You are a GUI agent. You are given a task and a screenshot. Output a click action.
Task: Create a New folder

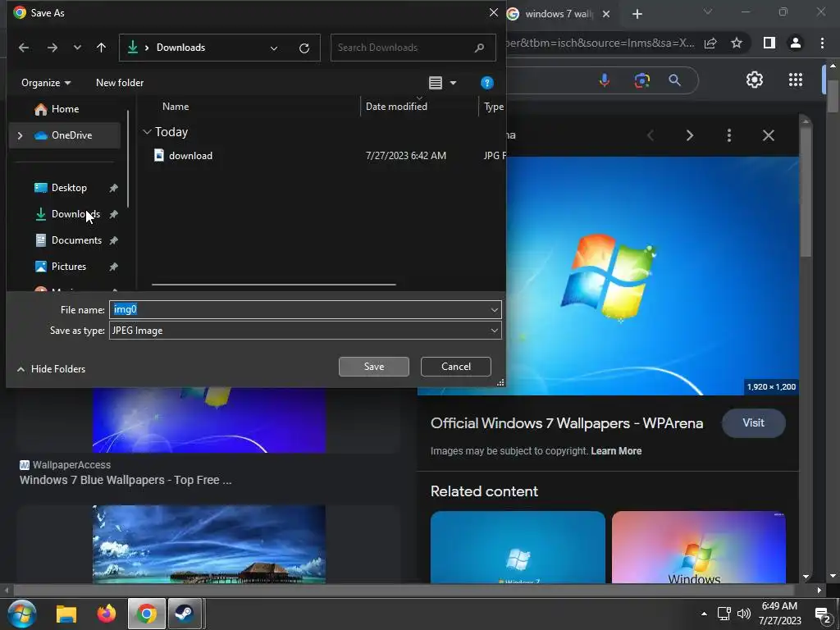click(120, 83)
